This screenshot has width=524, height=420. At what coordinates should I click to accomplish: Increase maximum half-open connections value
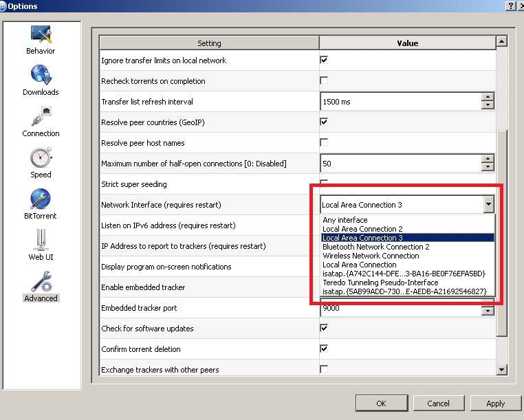(488, 159)
